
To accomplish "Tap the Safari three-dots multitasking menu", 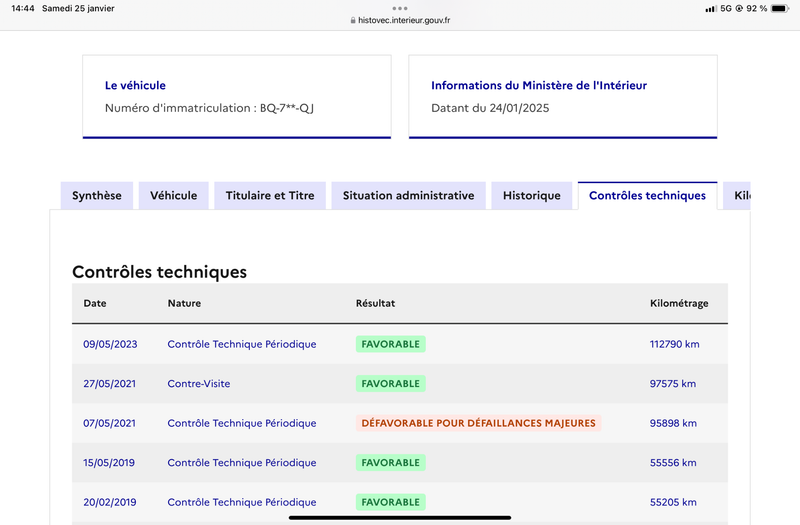I will (400, 8).
